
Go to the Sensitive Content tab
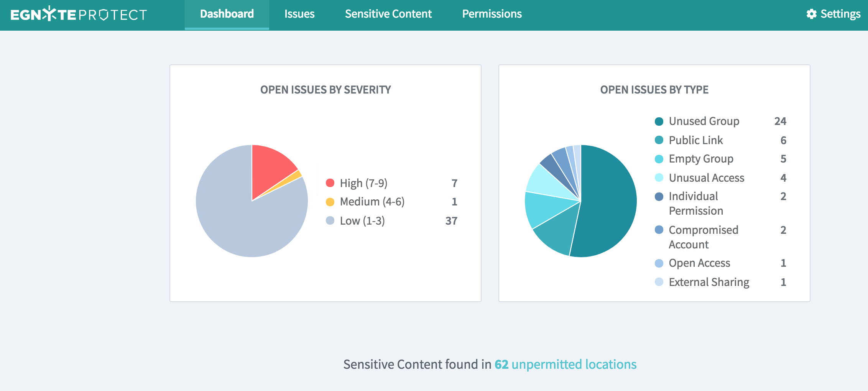(x=388, y=14)
